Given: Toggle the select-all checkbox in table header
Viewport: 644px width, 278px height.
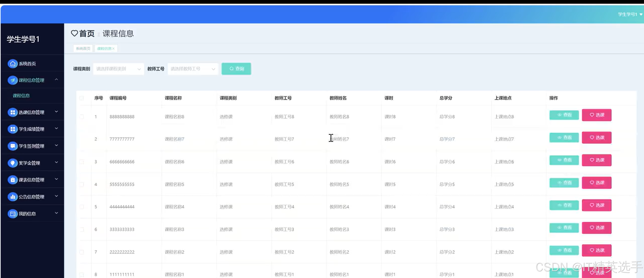Looking at the screenshot, I should [82, 98].
